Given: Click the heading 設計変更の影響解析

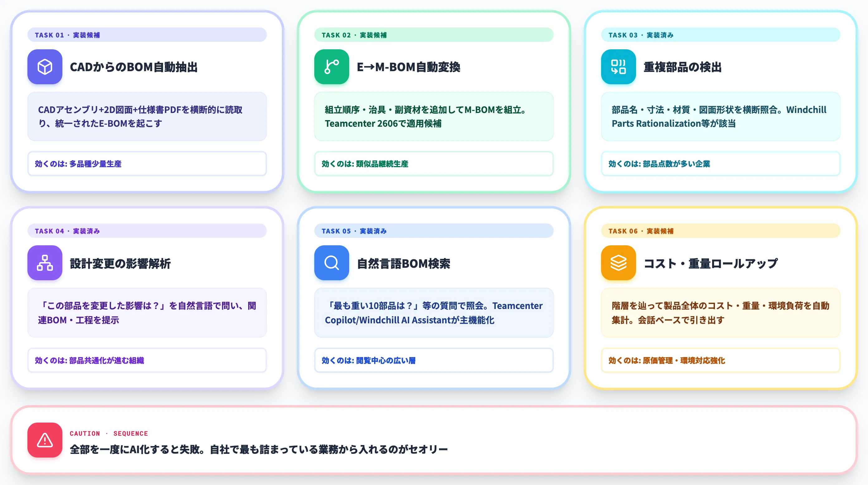Looking at the screenshot, I should pos(120,263).
